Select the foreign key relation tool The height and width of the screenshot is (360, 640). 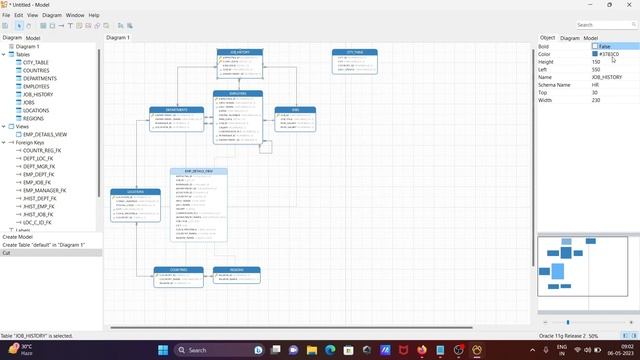click(x=61, y=26)
